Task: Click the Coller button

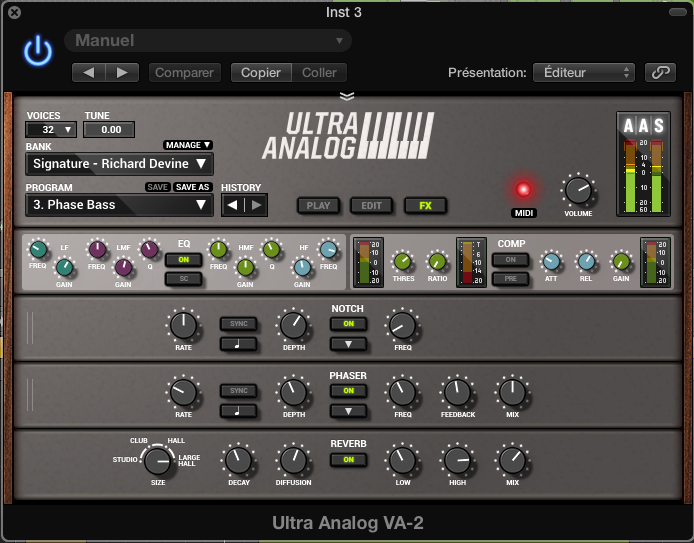Action: coord(319,73)
